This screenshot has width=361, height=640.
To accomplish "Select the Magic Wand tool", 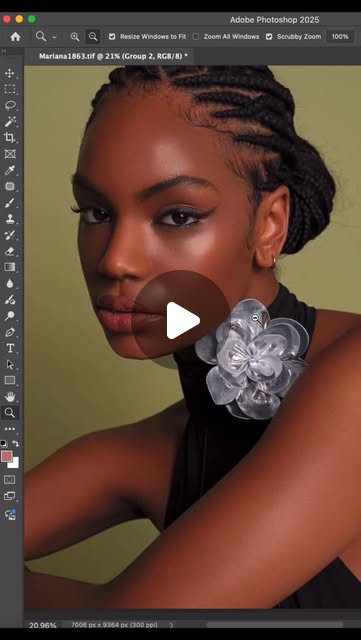I will 10,122.
